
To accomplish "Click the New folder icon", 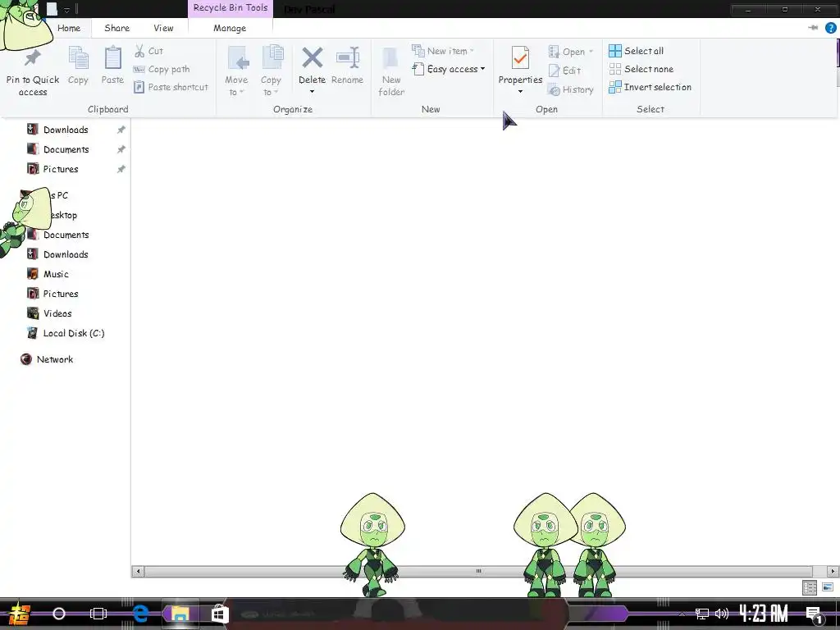I will point(390,59).
